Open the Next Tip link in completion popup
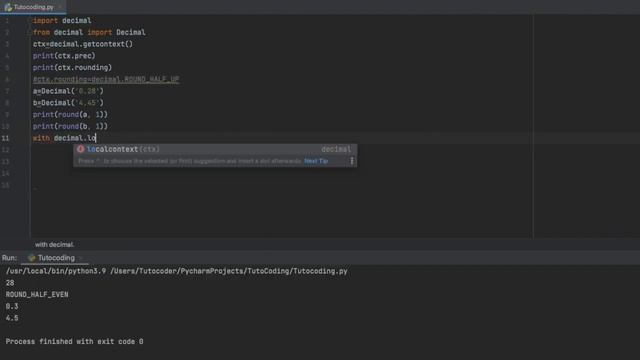Image resolution: width=640 pixels, height=360 pixels. pyautogui.click(x=316, y=161)
